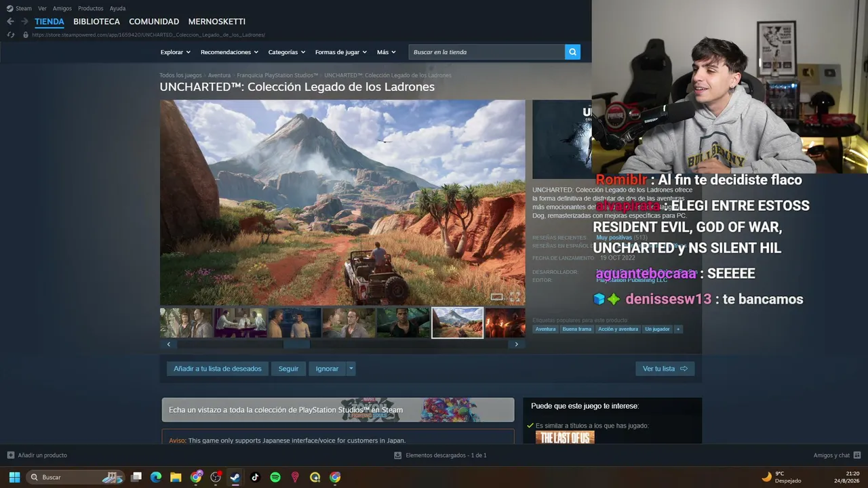The image size is (868, 488).
Task: Click the thumbnail strip scrollbar handle
Action: coord(296,344)
